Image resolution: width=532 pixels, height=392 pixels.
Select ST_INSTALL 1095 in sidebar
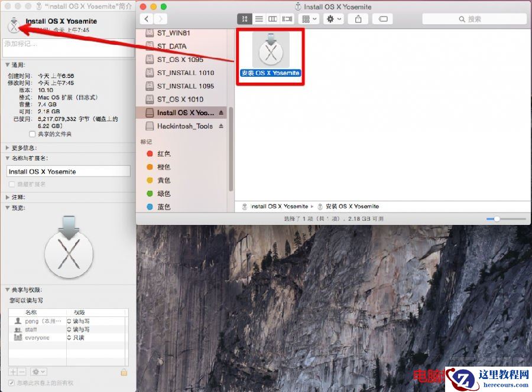(x=181, y=86)
